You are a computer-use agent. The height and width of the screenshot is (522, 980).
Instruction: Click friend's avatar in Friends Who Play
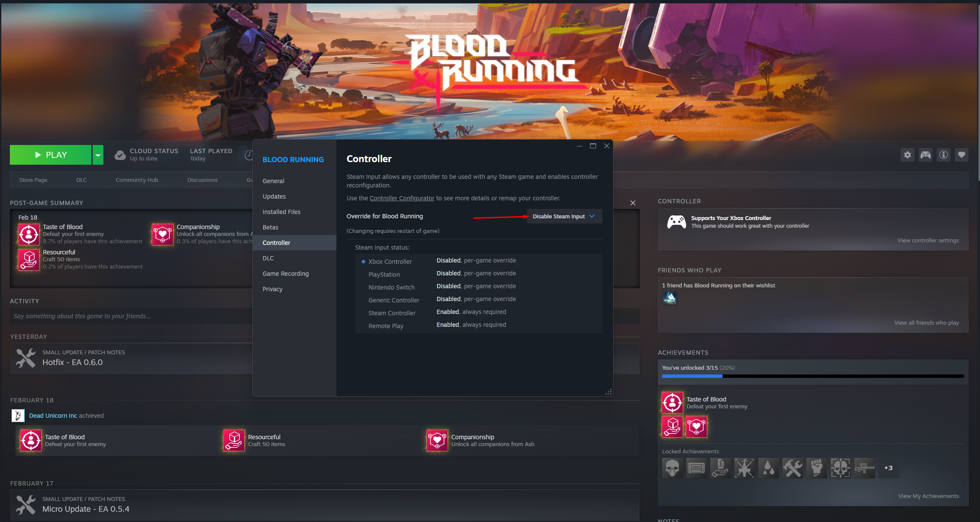pos(670,298)
